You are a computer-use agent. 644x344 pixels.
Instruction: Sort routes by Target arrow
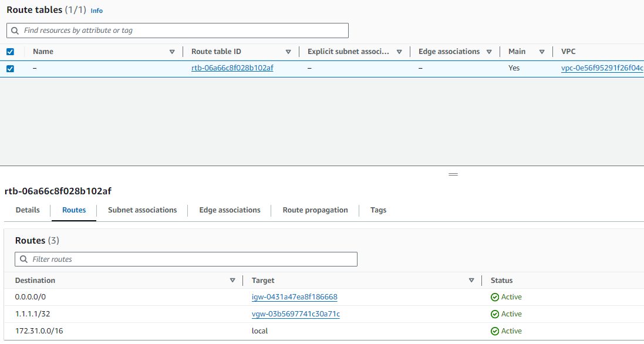coord(471,281)
